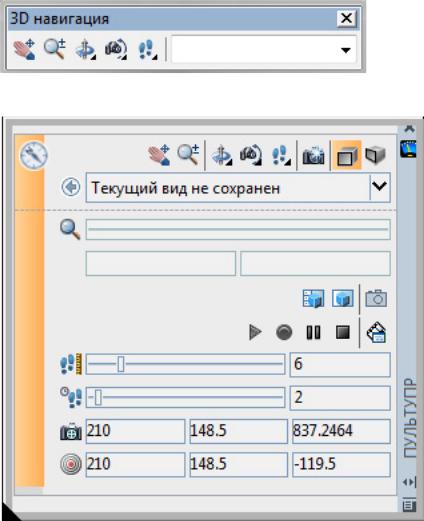Pause animation recording
This screenshot has height=521, width=424.
click(x=313, y=332)
